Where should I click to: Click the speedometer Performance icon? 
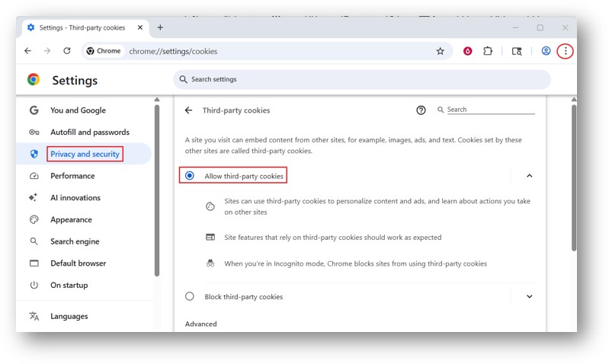point(34,176)
